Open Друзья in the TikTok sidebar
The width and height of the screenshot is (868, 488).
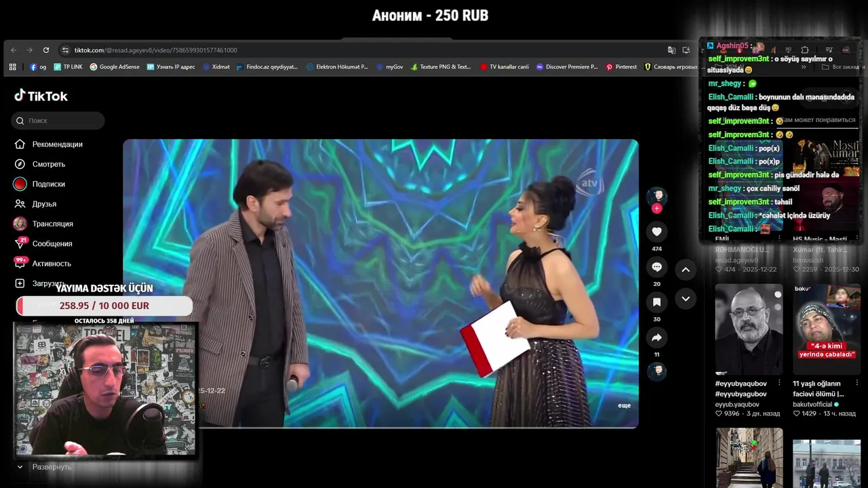(x=35, y=204)
